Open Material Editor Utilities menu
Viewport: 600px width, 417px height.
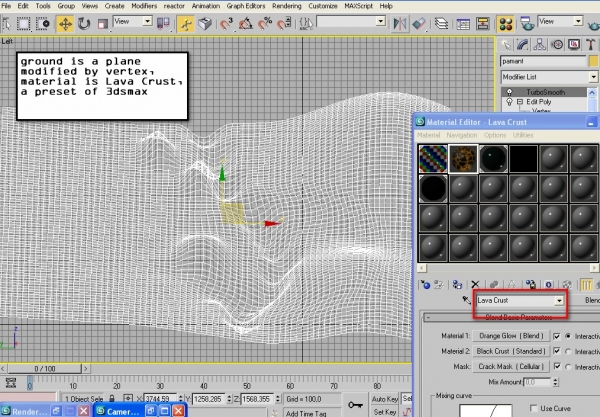pos(523,135)
